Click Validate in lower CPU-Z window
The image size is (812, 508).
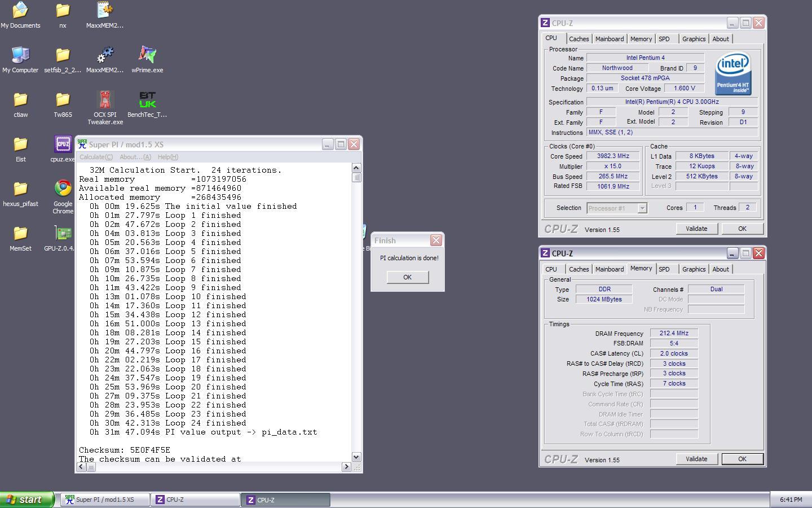[696, 459]
